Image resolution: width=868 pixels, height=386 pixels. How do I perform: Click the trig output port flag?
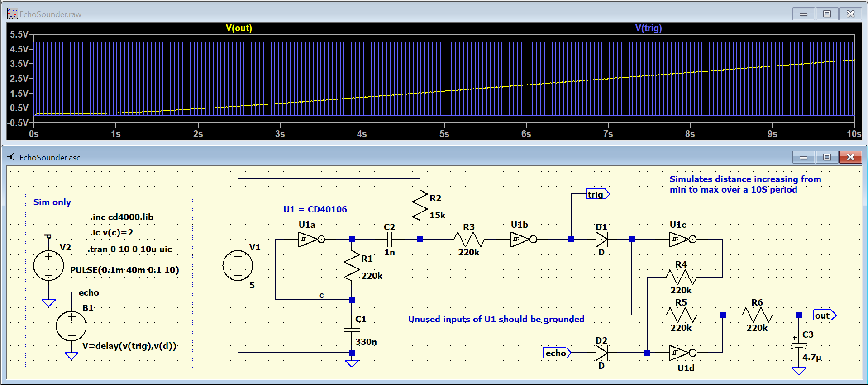point(598,194)
